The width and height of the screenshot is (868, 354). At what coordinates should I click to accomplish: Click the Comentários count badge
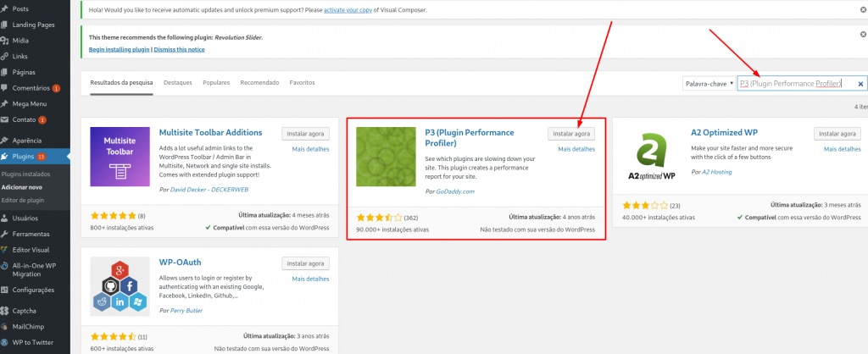(x=56, y=88)
